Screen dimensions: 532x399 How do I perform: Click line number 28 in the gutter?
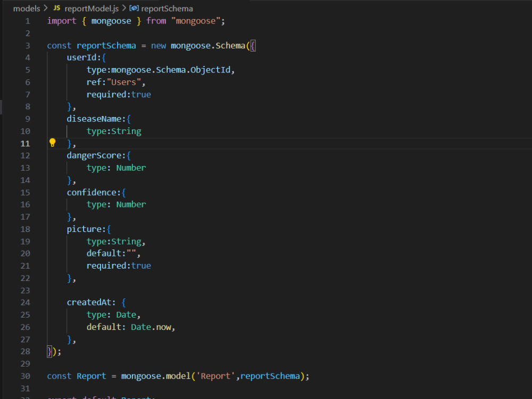click(25, 352)
